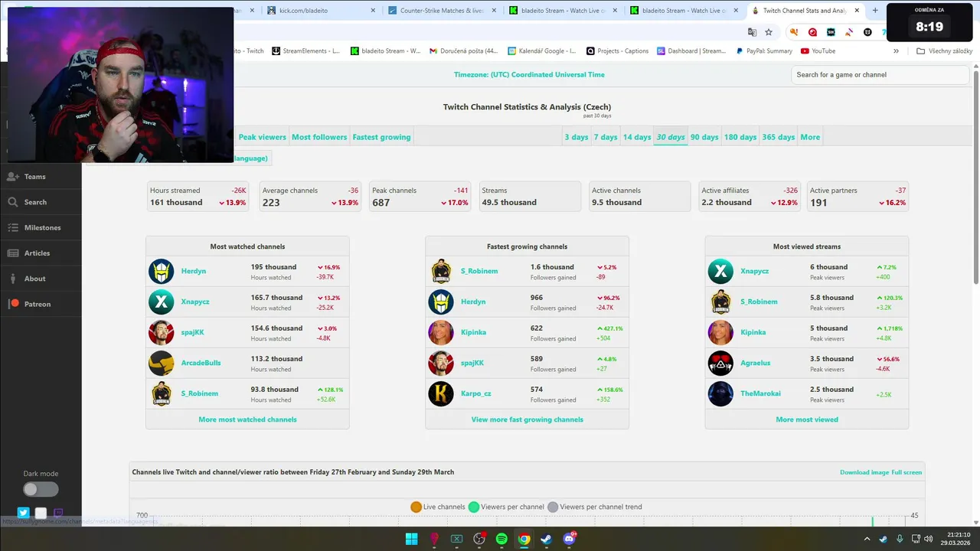Open the More time range dropdown
Viewport: 980px width, 551px height.
point(810,137)
